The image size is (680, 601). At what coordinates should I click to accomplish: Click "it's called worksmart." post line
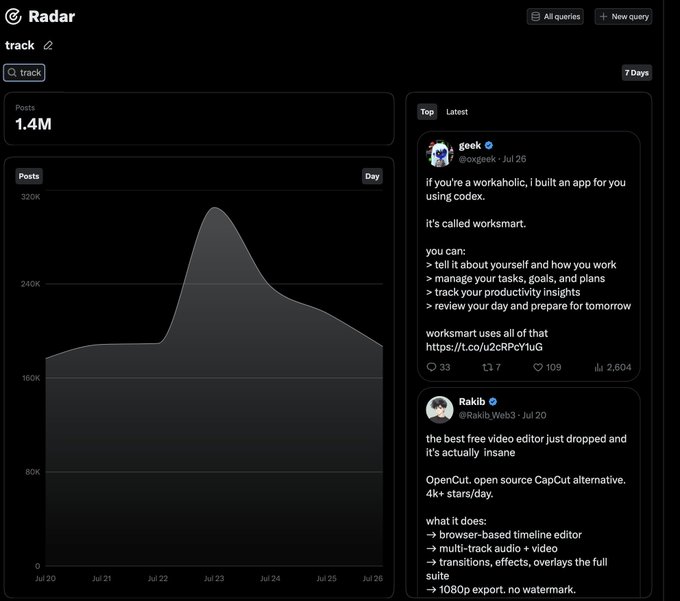click(476, 224)
